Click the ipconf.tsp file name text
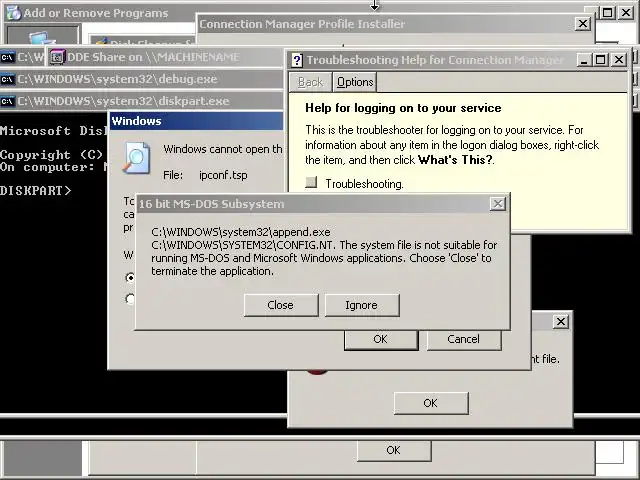 [x=223, y=175]
